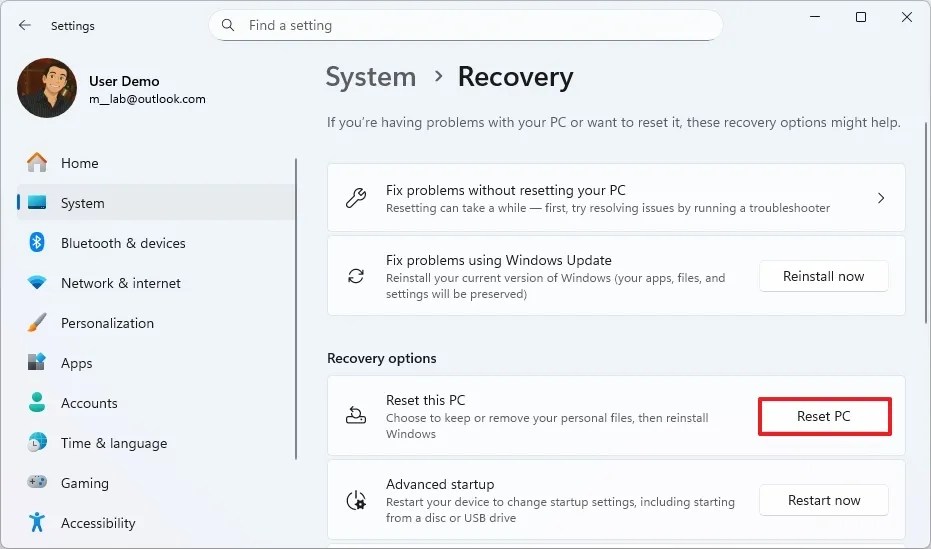This screenshot has height=549, width=931.
Task: Focus the Find a setting search box
Action: [466, 25]
